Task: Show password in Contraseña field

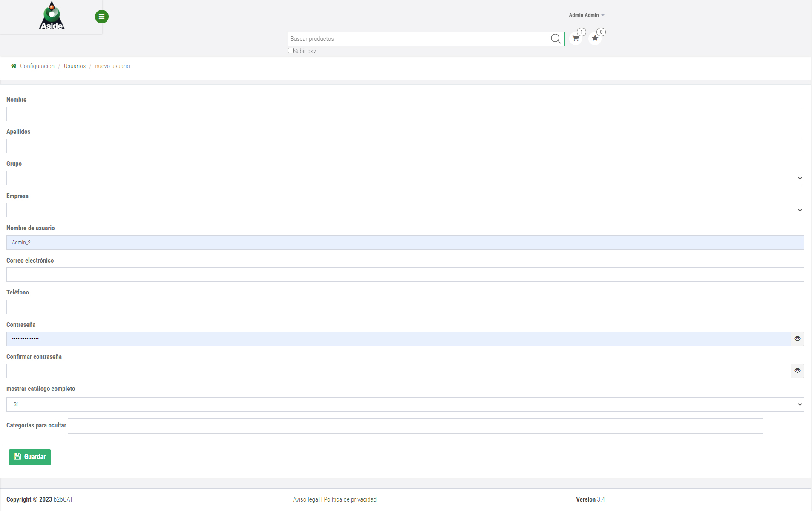Action: [x=797, y=339]
